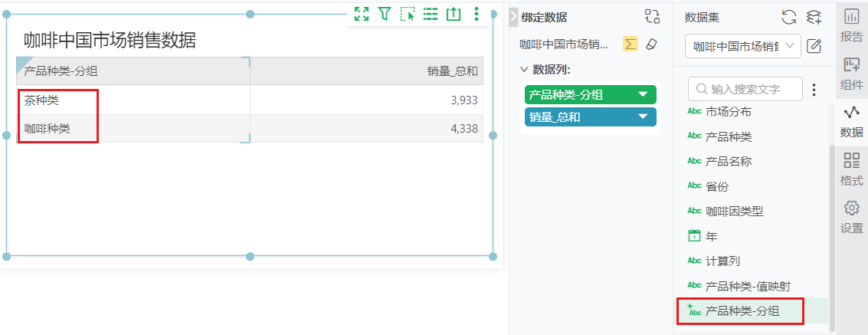The image size is (868, 335).
Task: Click the bound dataset name 咖啡中国市场销...
Action: tap(564, 44)
